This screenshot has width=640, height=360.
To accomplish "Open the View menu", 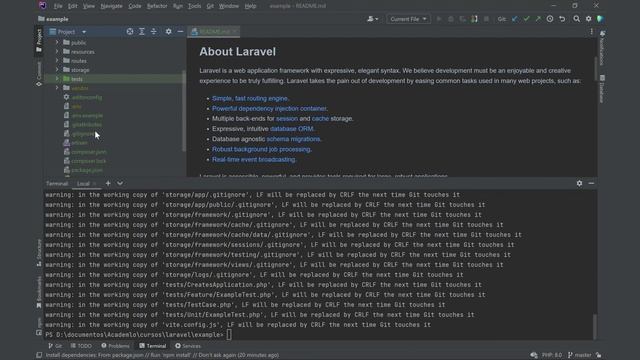I will pyautogui.click(x=89, y=6).
